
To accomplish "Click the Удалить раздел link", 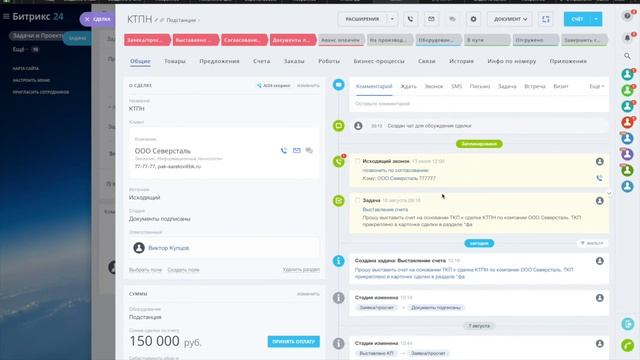I will 301,270.
